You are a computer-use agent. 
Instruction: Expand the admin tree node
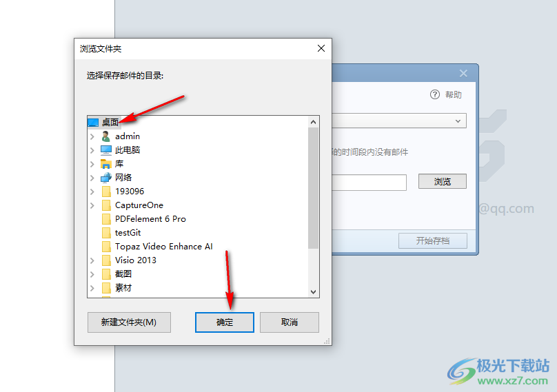pos(92,136)
